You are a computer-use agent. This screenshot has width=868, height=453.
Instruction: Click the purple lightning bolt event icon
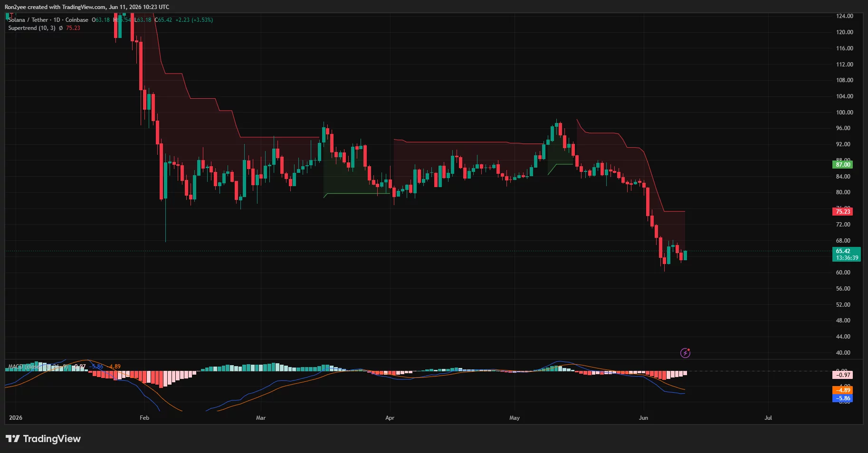[x=685, y=353]
